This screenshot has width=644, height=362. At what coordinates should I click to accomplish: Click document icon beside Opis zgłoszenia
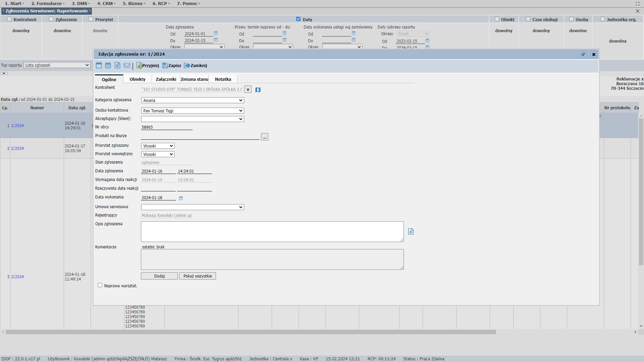pyautogui.click(x=411, y=232)
